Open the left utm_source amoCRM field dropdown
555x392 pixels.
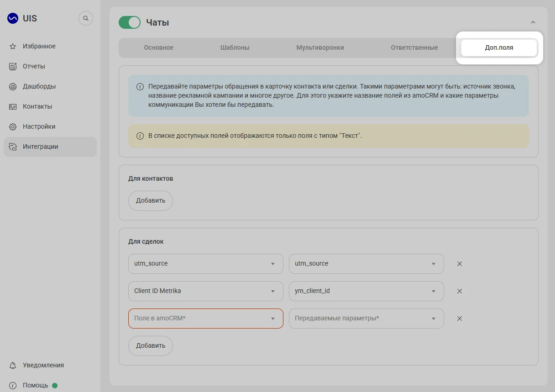point(206,264)
